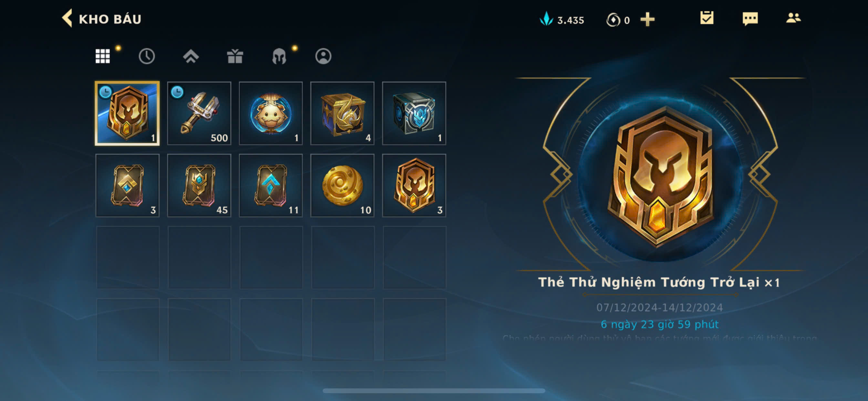Select the blue arrow card with count 11
Image resolution: width=868 pixels, height=401 pixels.
[x=271, y=185]
